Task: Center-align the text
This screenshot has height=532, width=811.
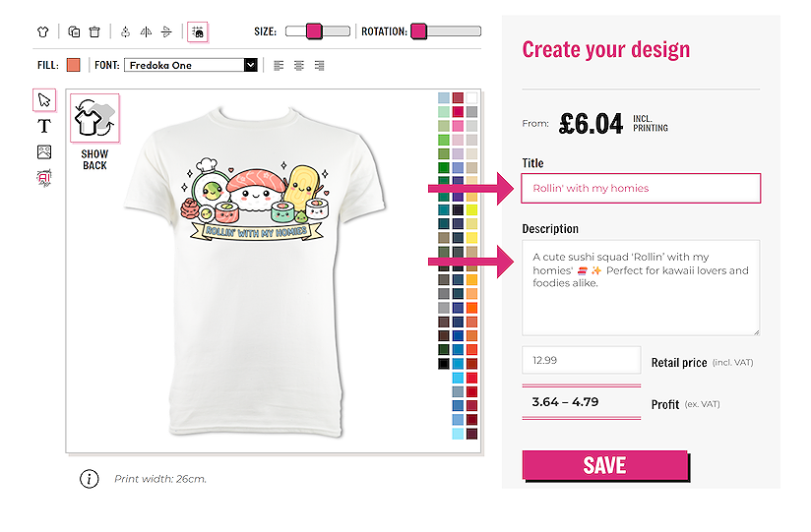Action: tap(299, 65)
